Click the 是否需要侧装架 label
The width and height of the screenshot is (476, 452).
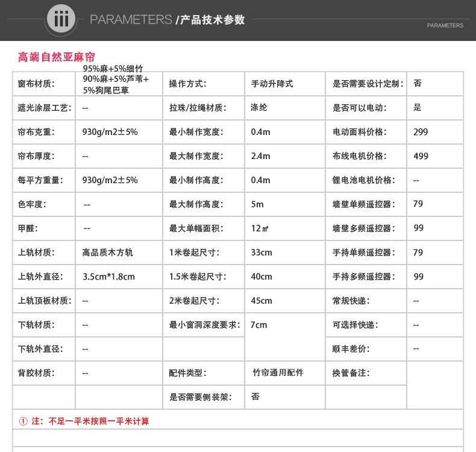201,397
